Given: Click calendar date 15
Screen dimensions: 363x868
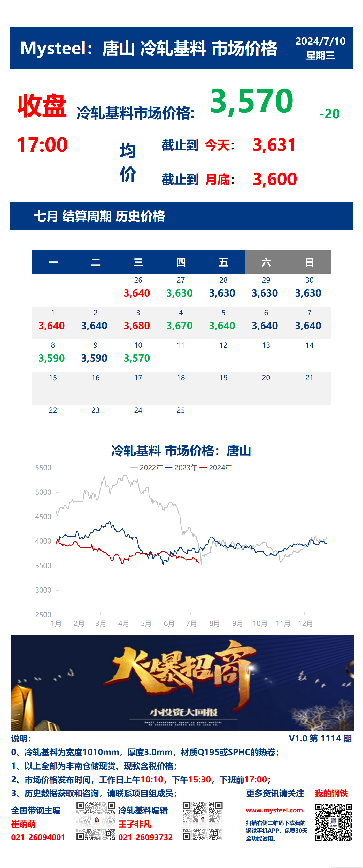Looking at the screenshot, I should point(53,378).
